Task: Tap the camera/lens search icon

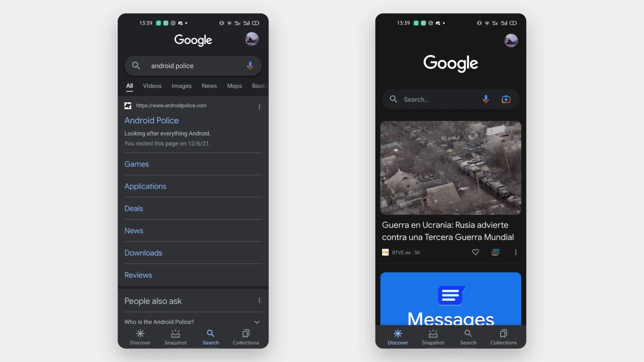Action: tap(506, 99)
